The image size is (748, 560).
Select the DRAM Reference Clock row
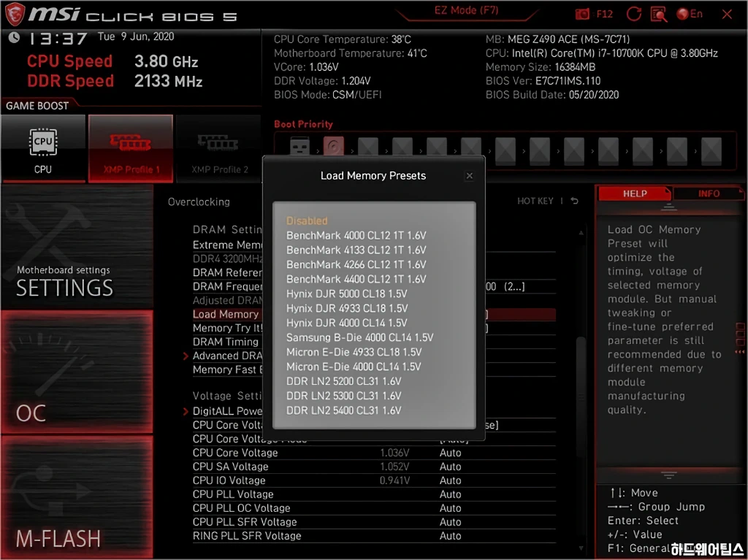tap(374, 272)
